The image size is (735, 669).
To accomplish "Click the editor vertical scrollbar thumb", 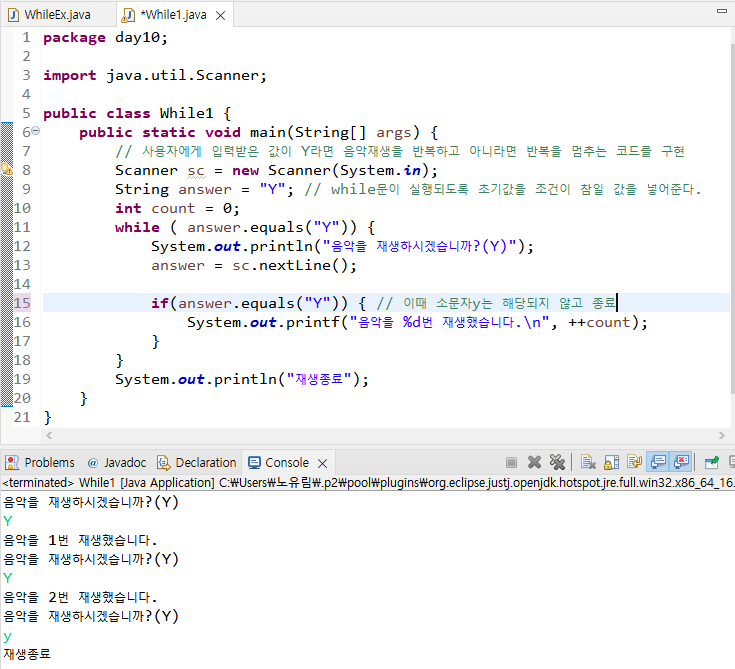I will coord(732,218).
